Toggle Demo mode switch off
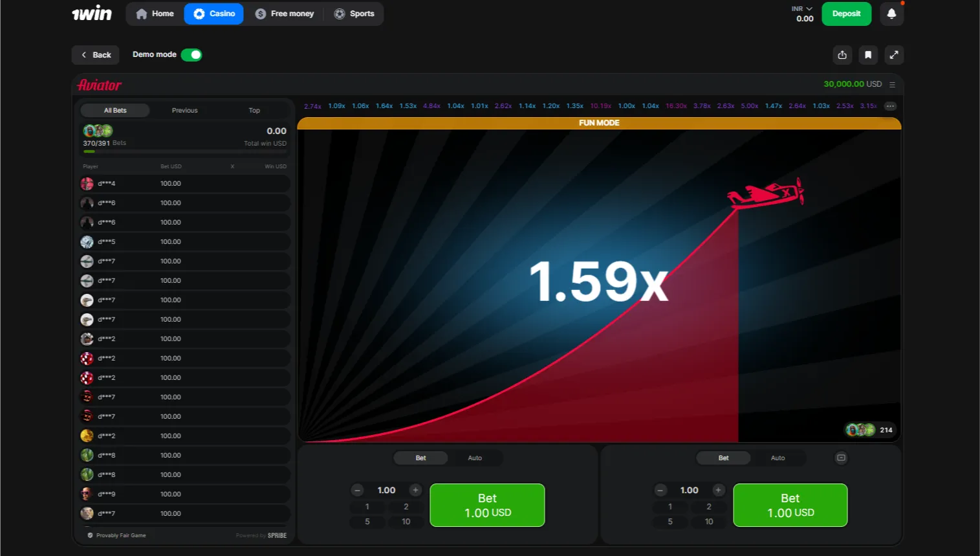The image size is (980, 556). click(191, 55)
